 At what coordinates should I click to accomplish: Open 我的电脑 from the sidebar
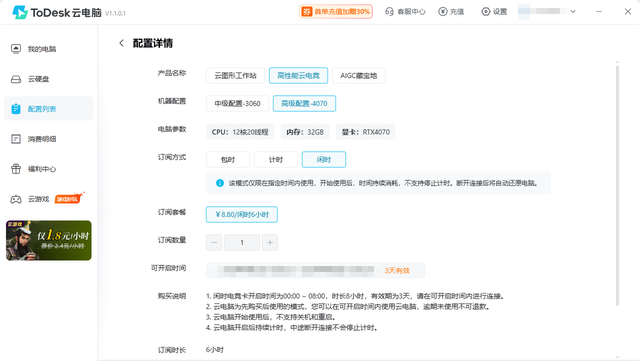(33, 49)
